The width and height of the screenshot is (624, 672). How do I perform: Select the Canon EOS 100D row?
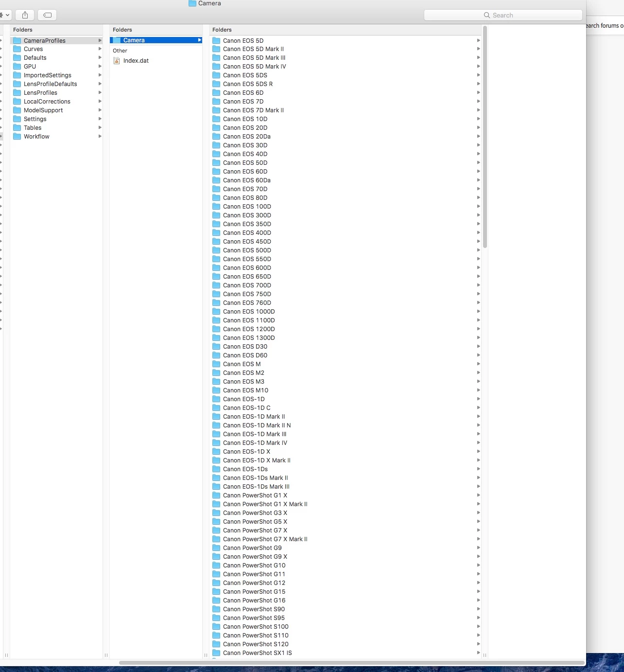pyautogui.click(x=346, y=206)
